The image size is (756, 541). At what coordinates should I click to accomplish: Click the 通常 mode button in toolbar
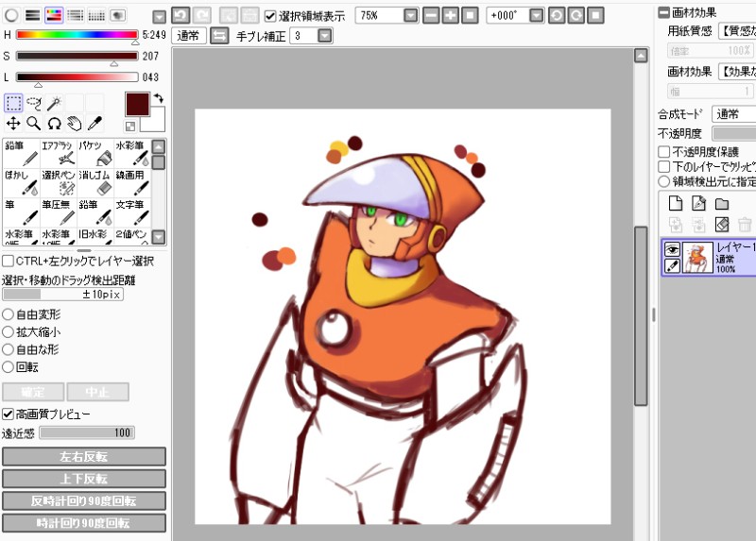[188, 36]
